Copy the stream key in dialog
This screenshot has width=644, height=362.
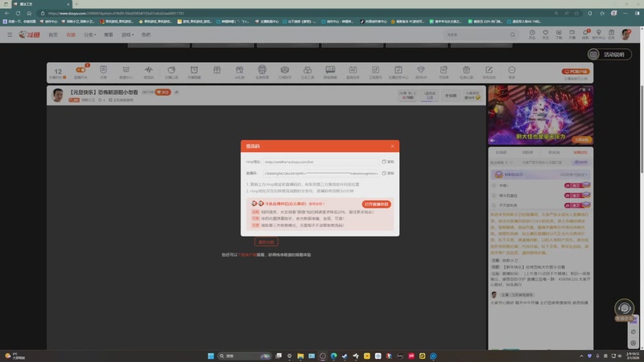(x=388, y=173)
